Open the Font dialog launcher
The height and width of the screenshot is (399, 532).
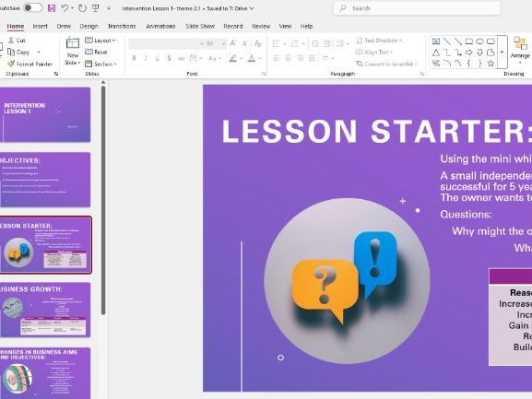coord(264,74)
